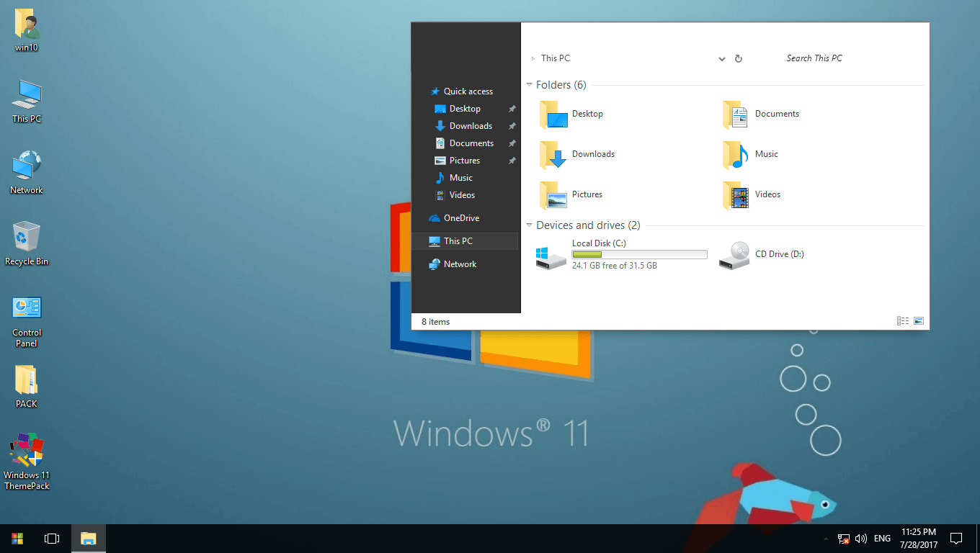This screenshot has width=980, height=553.
Task: Switch to large icons view in status bar
Action: [919, 321]
